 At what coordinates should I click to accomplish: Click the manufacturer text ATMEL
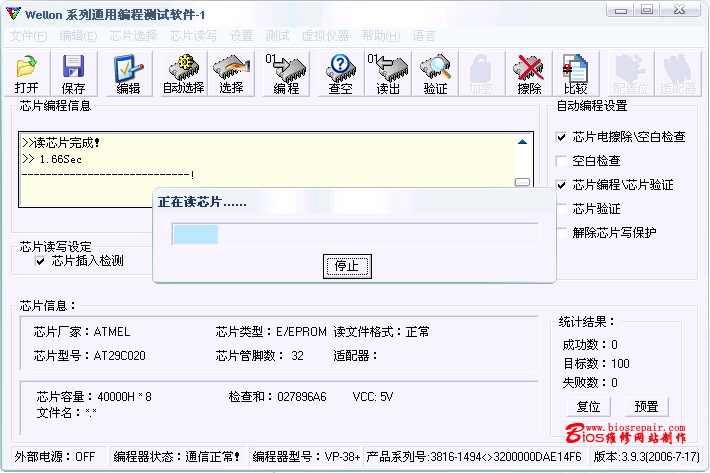click(x=112, y=332)
